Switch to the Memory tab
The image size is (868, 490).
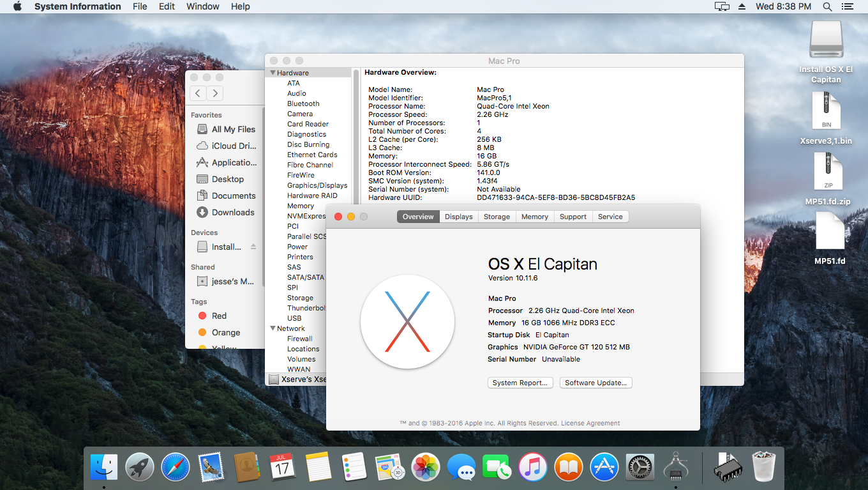coord(535,217)
